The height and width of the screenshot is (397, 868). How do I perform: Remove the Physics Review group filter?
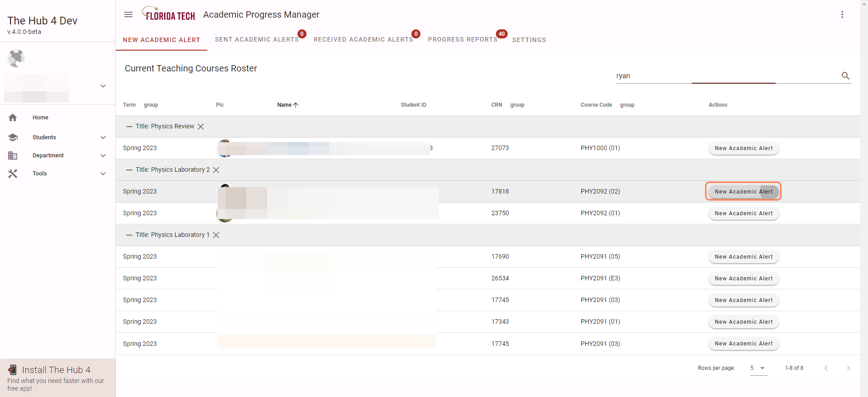click(x=201, y=127)
